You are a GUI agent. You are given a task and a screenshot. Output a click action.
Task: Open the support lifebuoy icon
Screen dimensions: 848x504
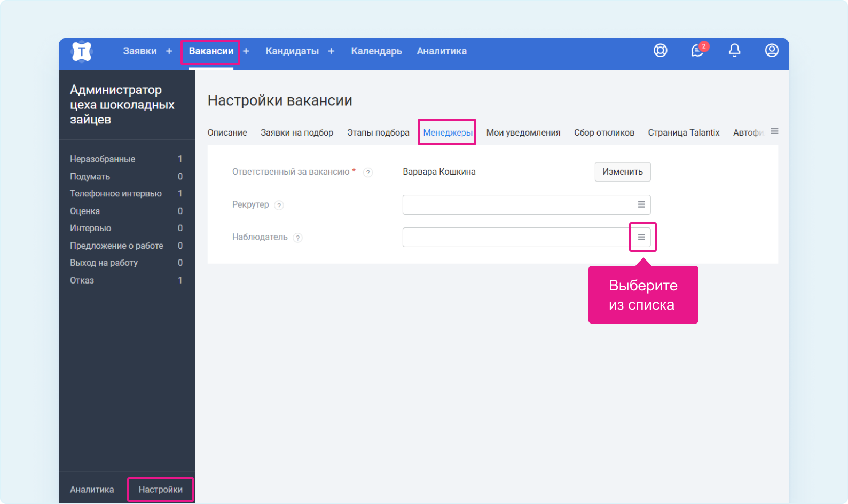(661, 51)
